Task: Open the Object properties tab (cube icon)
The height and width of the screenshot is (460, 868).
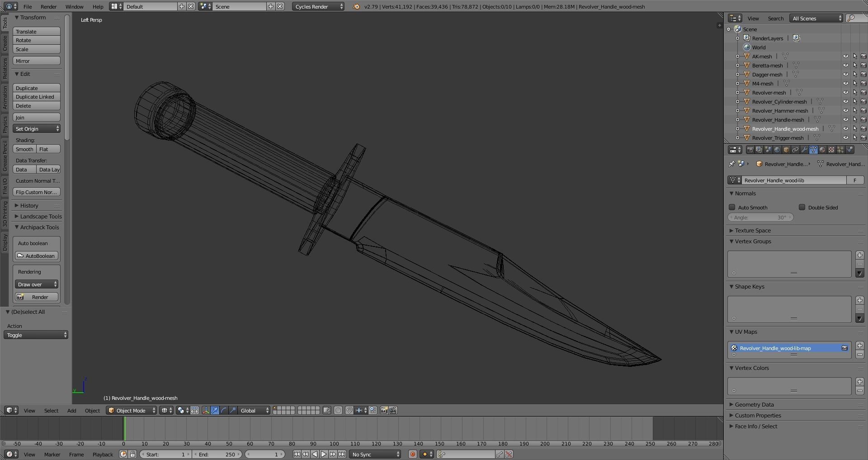Action: tap(786, 150)
